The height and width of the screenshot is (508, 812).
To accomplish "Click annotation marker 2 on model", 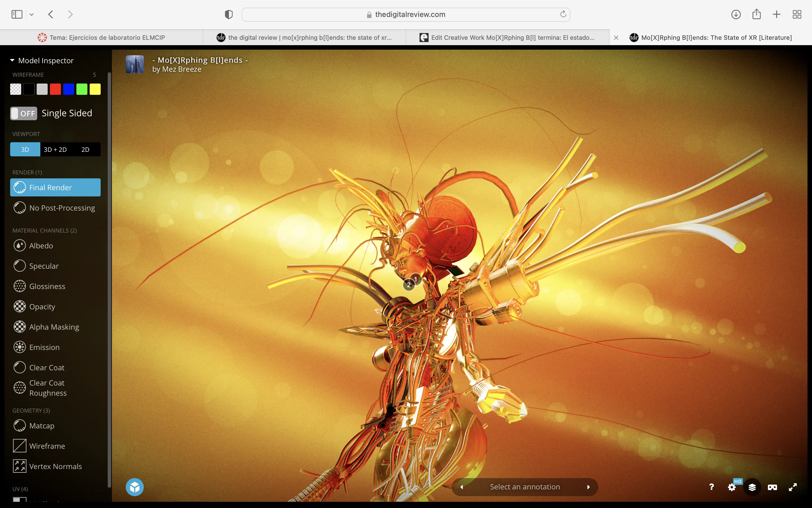I will tap(409, 285).
